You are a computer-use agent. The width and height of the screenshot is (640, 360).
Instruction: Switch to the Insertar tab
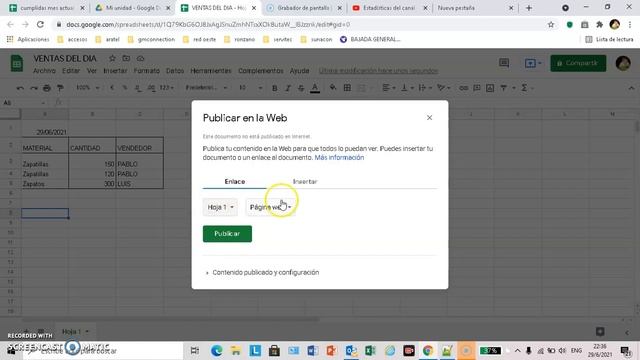coord(305,182)
